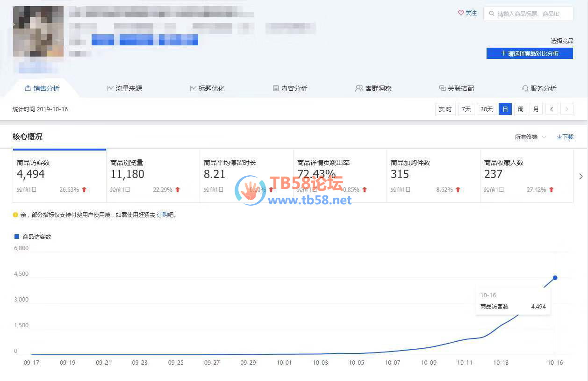Select the 实时 real-time view

445,109
